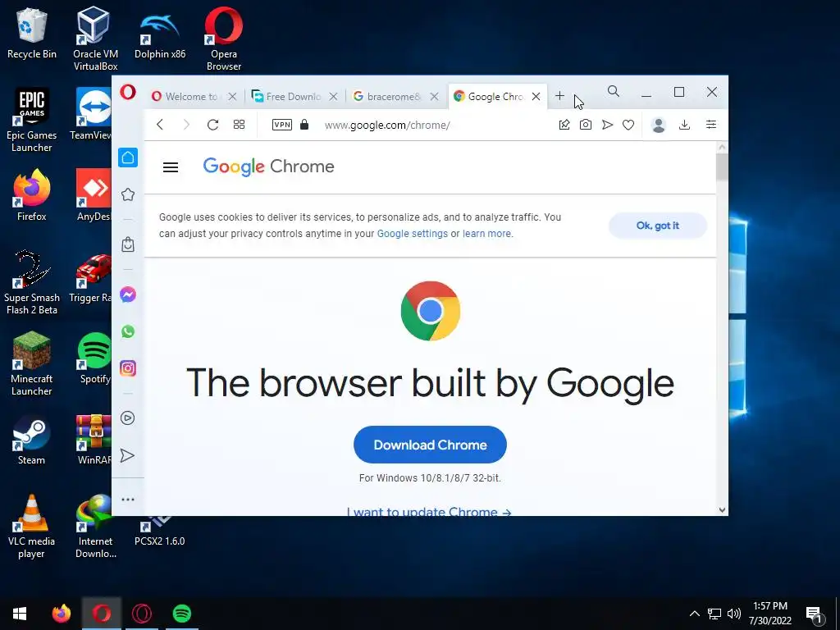
Task: Select VLC media player desktop icon
Action: pyautogui.click(x=32, y=526)
